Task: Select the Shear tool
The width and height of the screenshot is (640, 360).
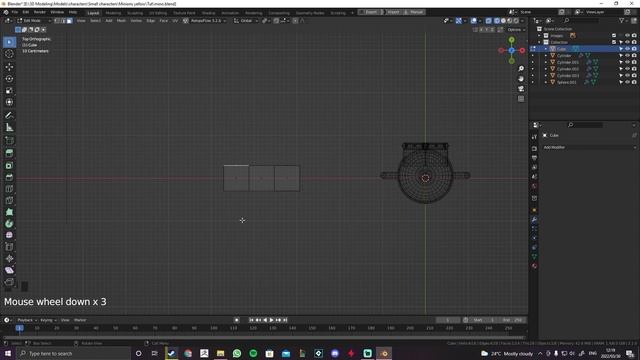Action: coord(9,270)
